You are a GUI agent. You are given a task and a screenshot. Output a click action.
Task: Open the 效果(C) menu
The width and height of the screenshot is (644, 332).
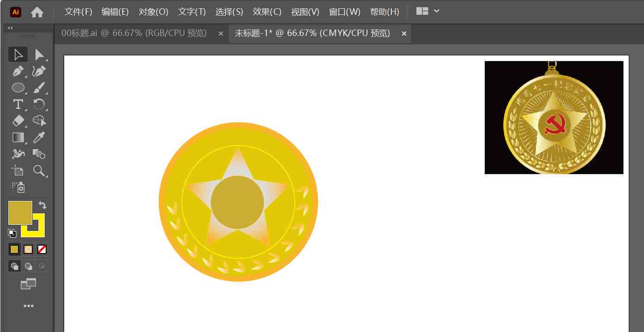pos(267,12)
